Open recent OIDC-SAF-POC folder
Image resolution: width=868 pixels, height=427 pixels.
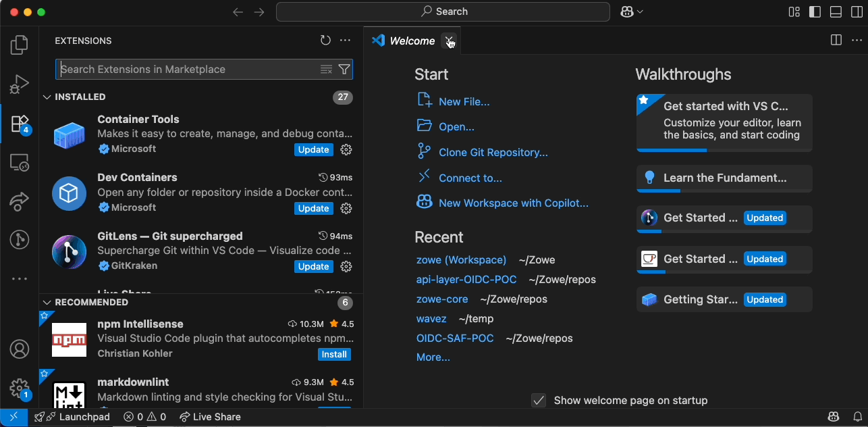click(455, 338)
